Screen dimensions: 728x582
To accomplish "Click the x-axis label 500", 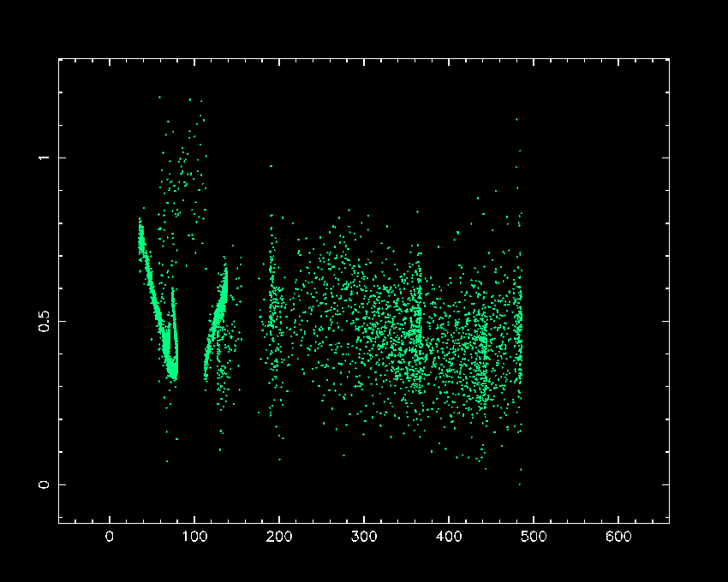I will (534, 537).
